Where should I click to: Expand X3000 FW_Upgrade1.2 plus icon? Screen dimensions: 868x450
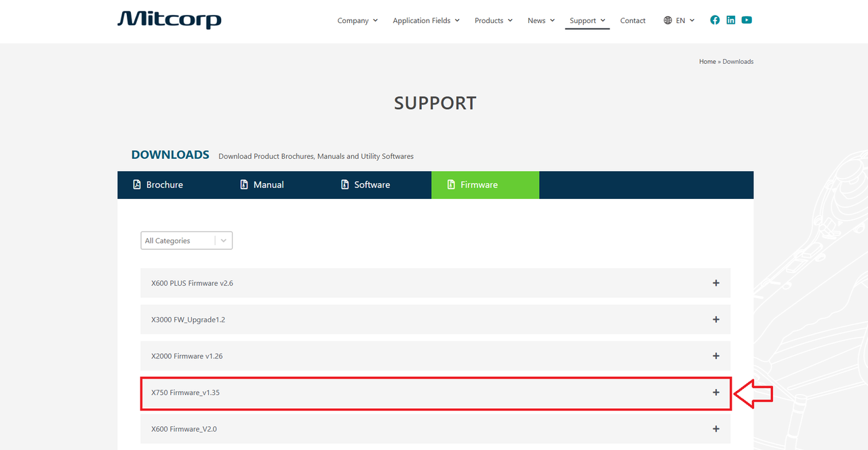click(x=716, y=320)
